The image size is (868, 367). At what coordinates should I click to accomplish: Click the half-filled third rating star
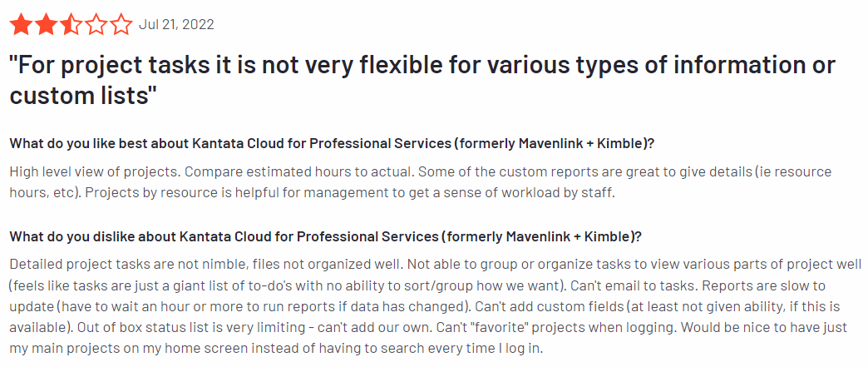pos(71,25)
